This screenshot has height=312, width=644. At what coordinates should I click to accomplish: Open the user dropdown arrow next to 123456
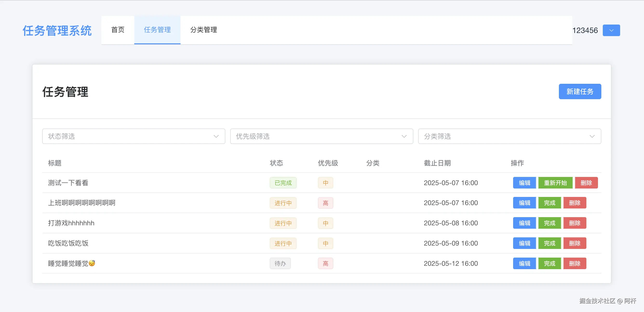[611, 30]
